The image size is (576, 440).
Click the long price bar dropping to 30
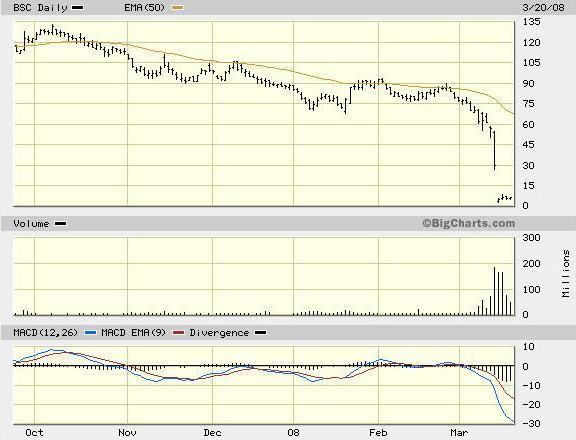click(494, 151)
